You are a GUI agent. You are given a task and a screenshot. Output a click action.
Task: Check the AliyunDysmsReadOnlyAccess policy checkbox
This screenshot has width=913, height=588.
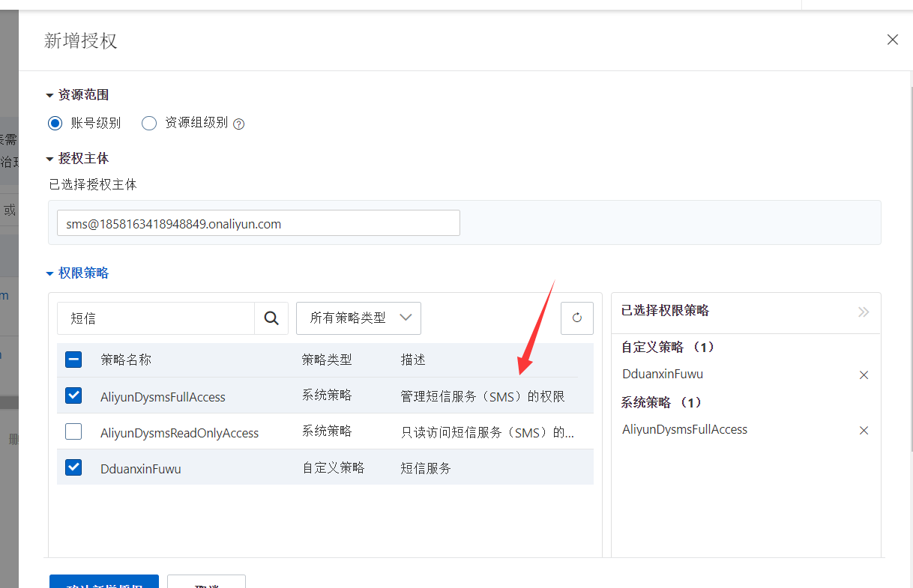[x=73, y=431]
